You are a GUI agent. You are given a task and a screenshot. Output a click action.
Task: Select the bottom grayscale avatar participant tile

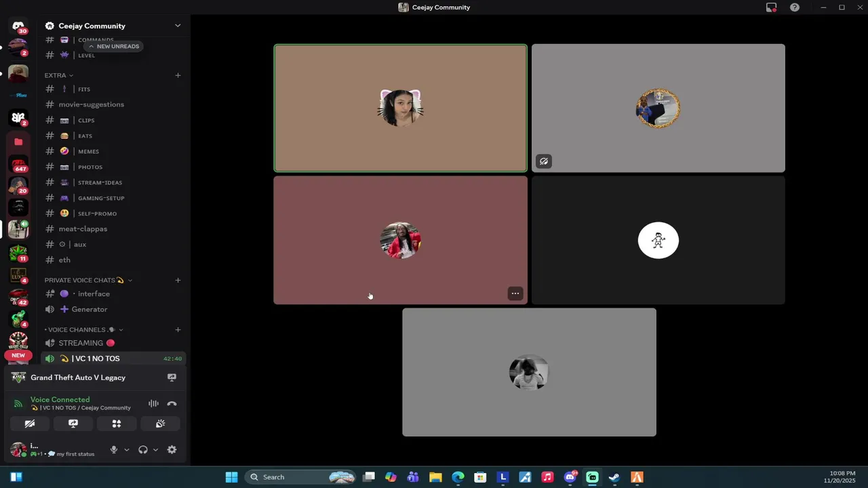[x=529, y=372]
